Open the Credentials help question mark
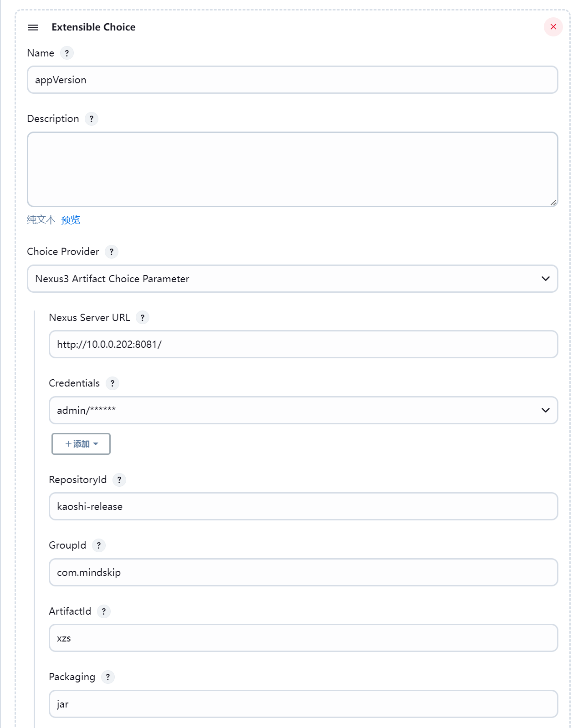Screen dimensions: 583x728 point(113,383)
